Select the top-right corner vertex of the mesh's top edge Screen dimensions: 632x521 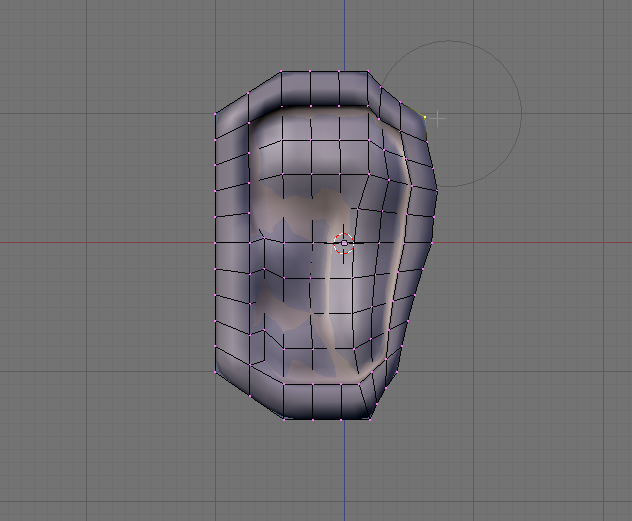368,72
